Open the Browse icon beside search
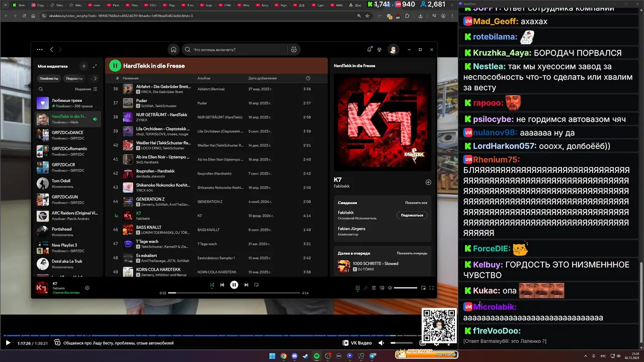Screen dimensions: 644x362 coord(293,50)
